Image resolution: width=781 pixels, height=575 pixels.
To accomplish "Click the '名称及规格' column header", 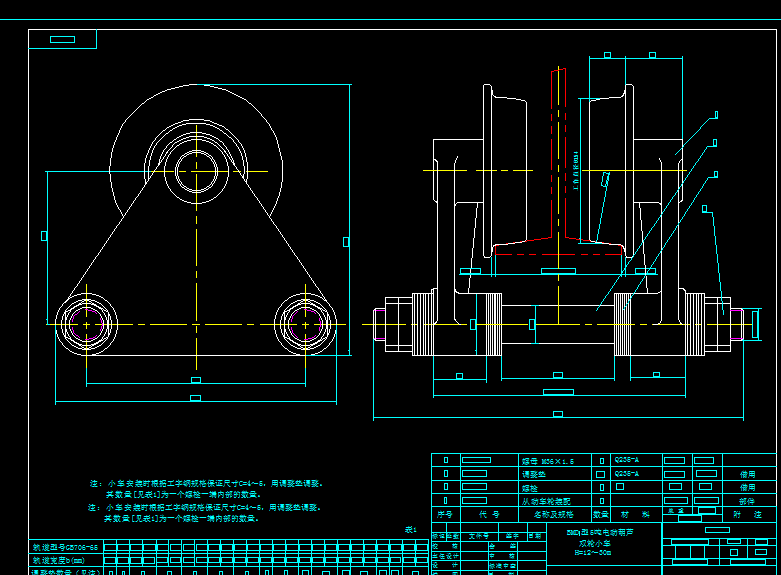I will pyautogui.click(x=553, y=515).
